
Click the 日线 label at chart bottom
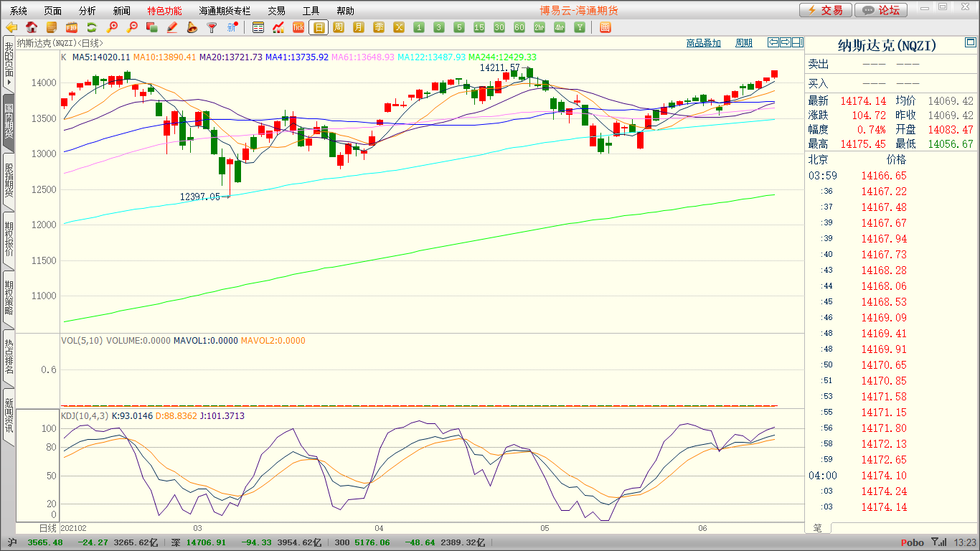[47, 527]
